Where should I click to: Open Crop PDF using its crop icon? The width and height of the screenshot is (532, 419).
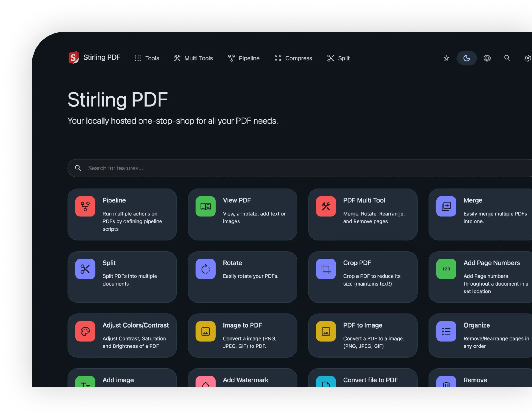point(326,269)
